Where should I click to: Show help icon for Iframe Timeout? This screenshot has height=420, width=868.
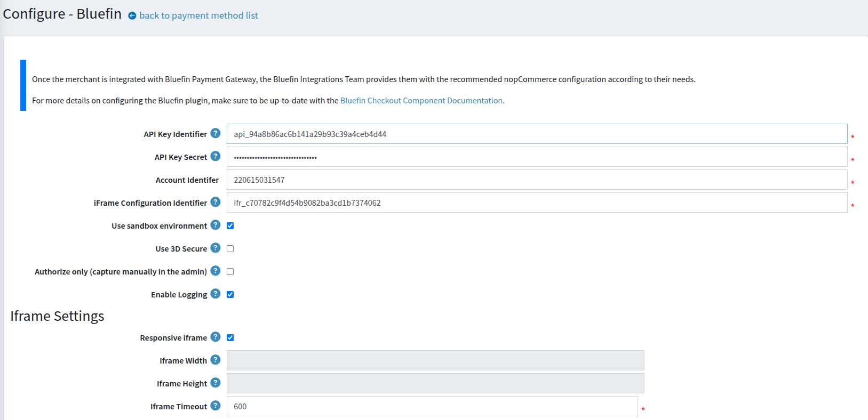(216, 406)
